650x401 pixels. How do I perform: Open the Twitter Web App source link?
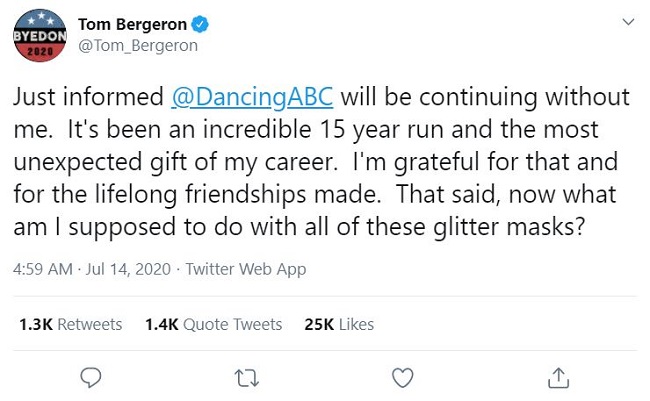click(246, 269)
